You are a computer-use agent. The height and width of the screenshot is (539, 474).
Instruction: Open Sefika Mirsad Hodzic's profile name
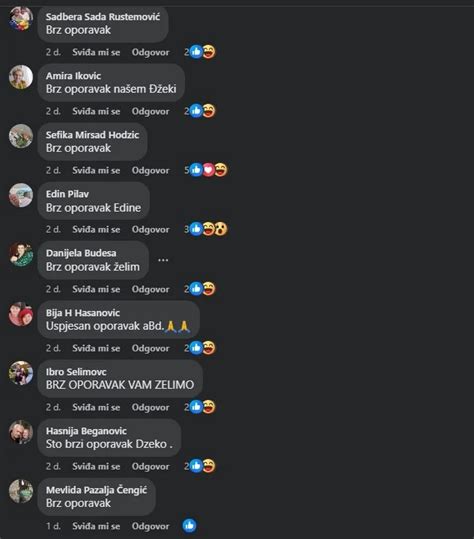(x=92, y=135)
